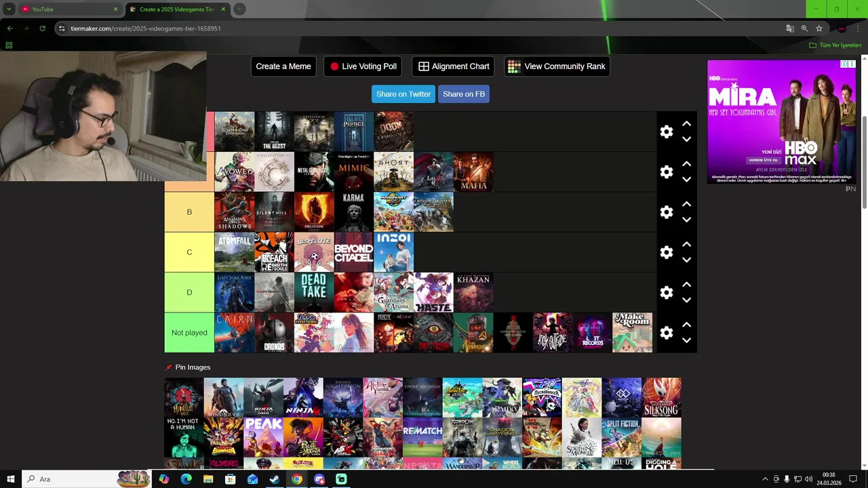Move the Doom tier row down

pyautogui.click(x=686, y=139)
